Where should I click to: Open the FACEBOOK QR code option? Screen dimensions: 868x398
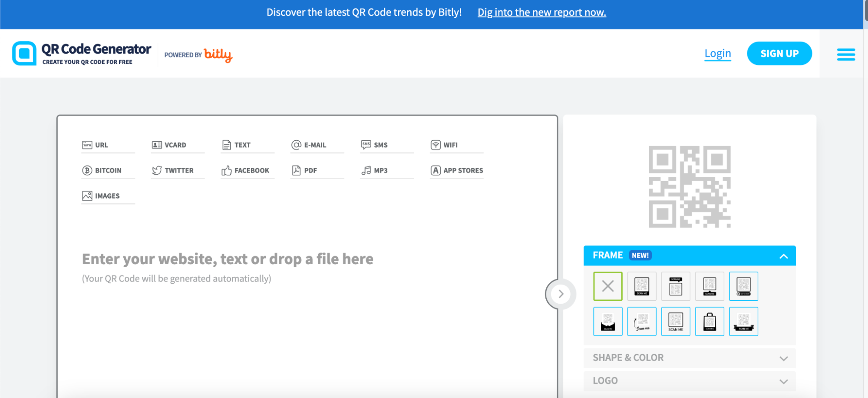pyautogui.click(x=248, y=170)
